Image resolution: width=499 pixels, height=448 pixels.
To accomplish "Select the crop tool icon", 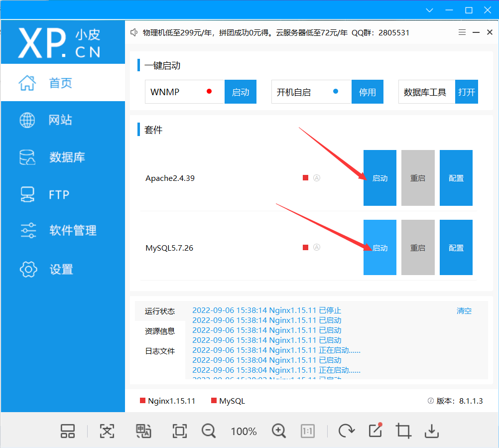I will point(403,431).
